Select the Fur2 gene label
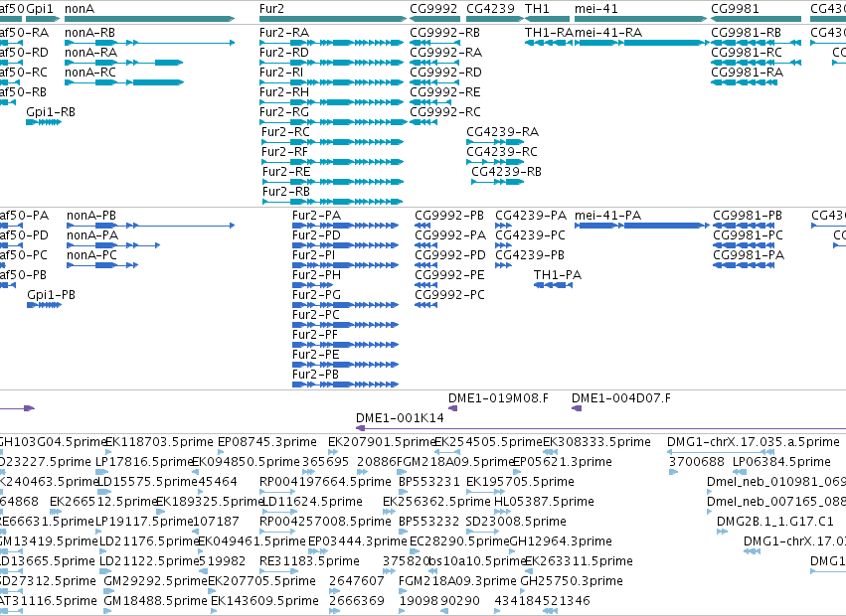 271,9
